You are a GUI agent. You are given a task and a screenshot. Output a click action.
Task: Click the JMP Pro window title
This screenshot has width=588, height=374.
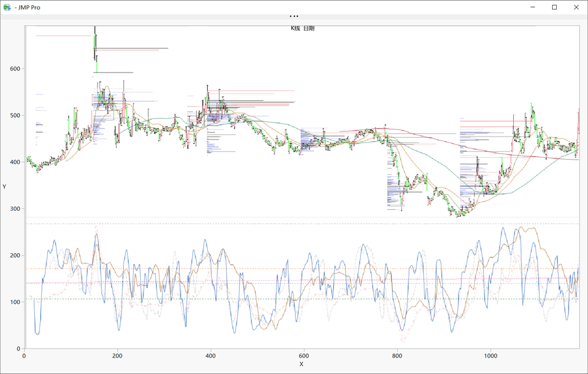coord(28,8)
